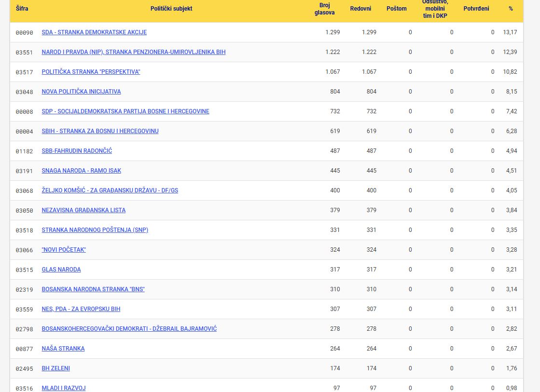Click the 6,28 percentage value
Screen dimensions: 540x392
(x=512, y=131)
